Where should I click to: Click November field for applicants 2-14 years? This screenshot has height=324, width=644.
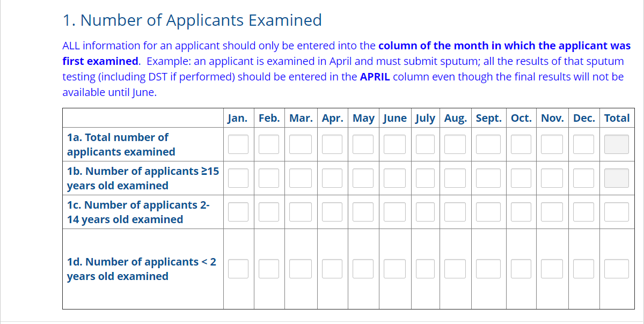[x=552, y=212]
